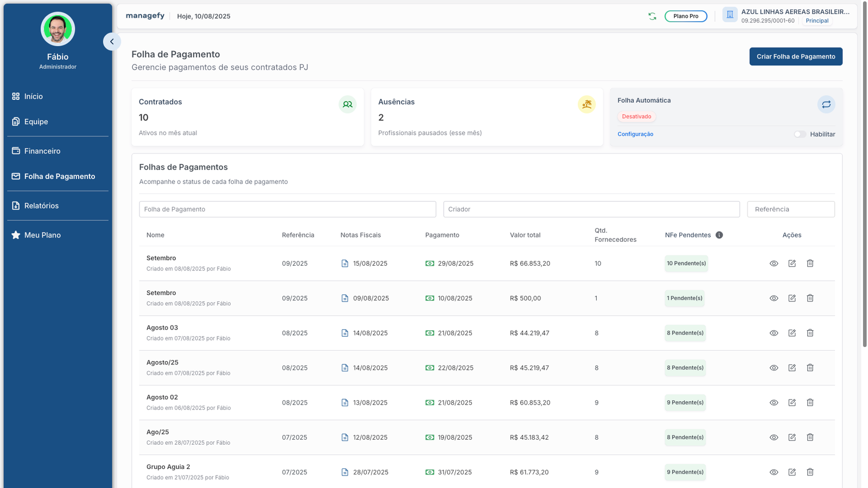View the Ago/25 payroll with eye icon
868x488 pixels.
(774, 438)
